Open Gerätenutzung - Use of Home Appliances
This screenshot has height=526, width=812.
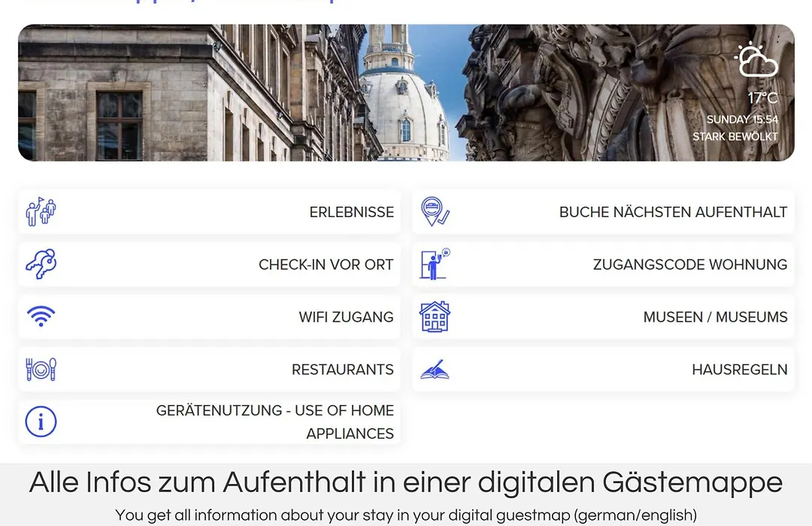(x=209, y=422)
